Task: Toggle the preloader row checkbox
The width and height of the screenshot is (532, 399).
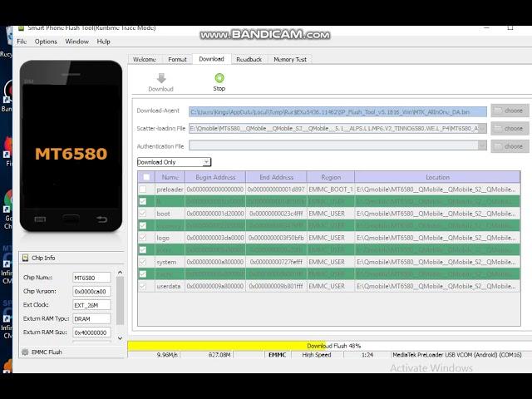Action: pyautogui.click(x=143, y=189)
